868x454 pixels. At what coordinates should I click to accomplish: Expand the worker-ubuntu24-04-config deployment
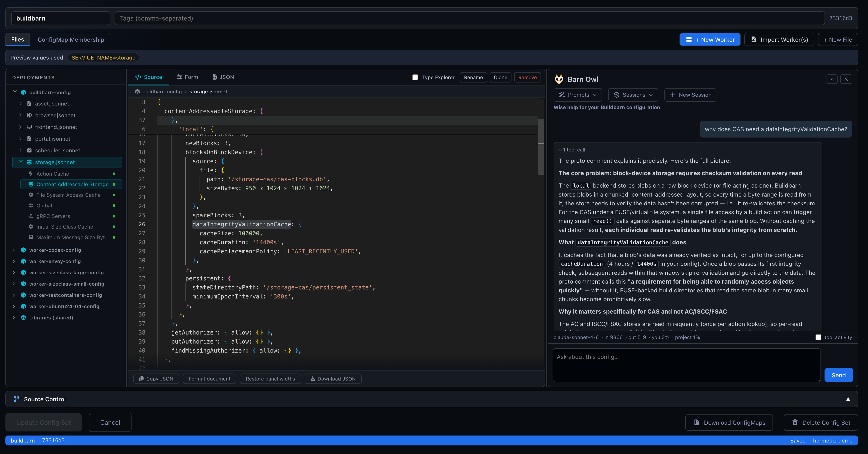click(14, 306)
